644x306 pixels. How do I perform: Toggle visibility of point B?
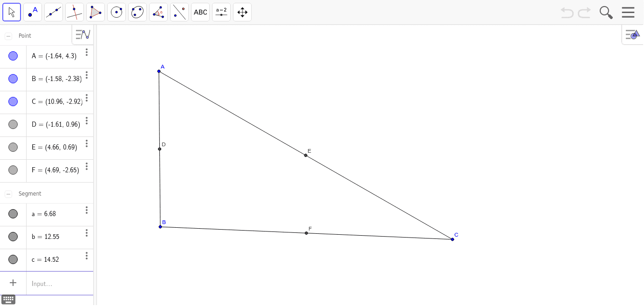(13, 79)
